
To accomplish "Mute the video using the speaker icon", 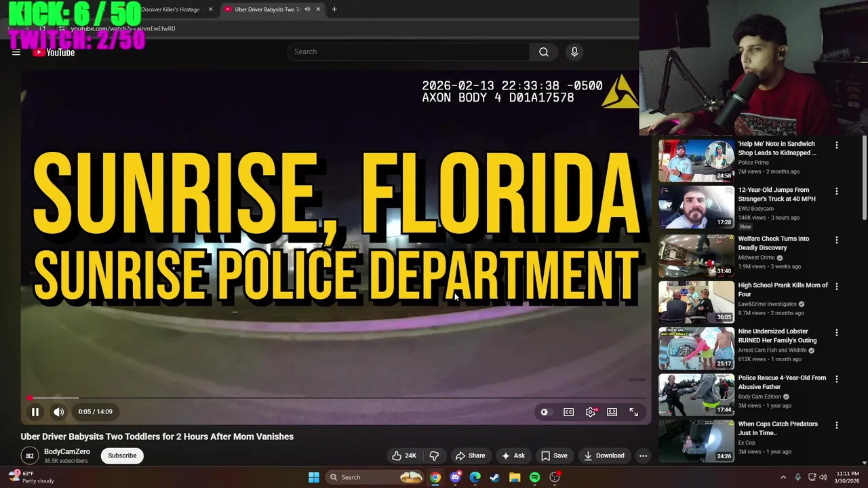I will [59, 411].
